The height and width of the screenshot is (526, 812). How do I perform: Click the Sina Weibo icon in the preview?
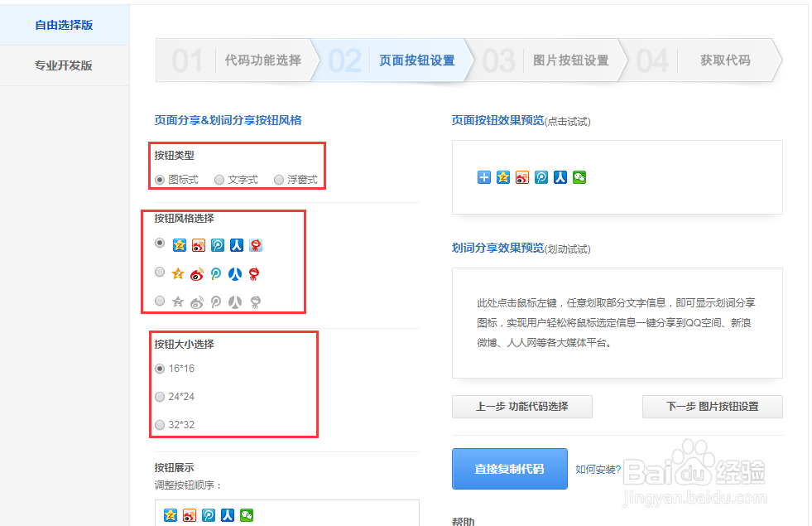522,177
